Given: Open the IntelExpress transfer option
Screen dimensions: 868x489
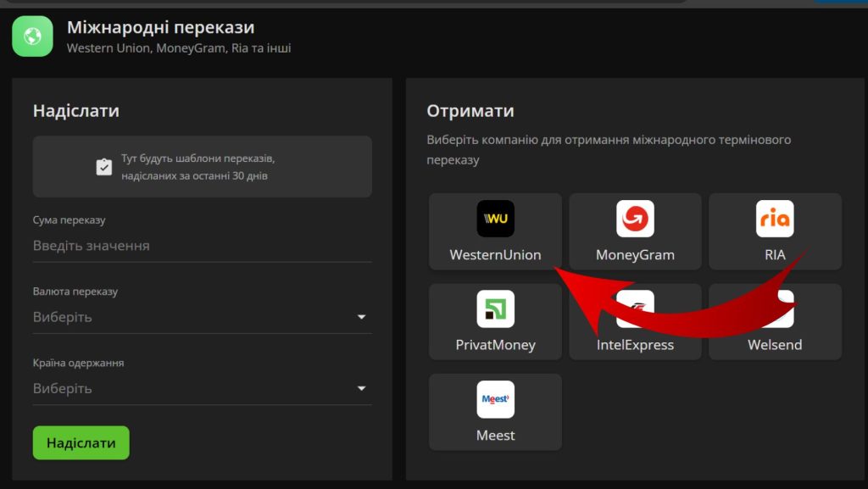Looking at the screenshot, I should [635, 308].
